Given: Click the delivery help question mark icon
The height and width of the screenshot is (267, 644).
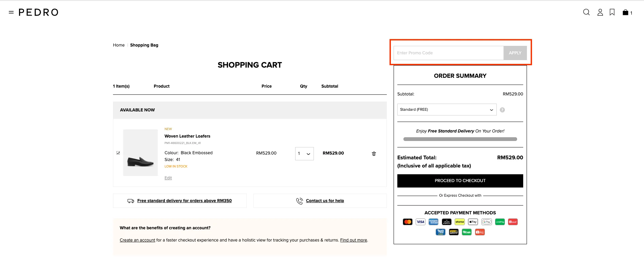Looking at the screenshot, I should pos(502,110).
